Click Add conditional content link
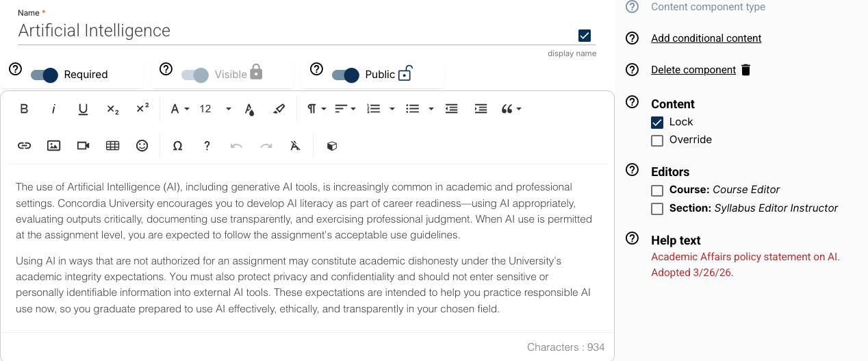The image size is (868, 361). coord(706,38)
